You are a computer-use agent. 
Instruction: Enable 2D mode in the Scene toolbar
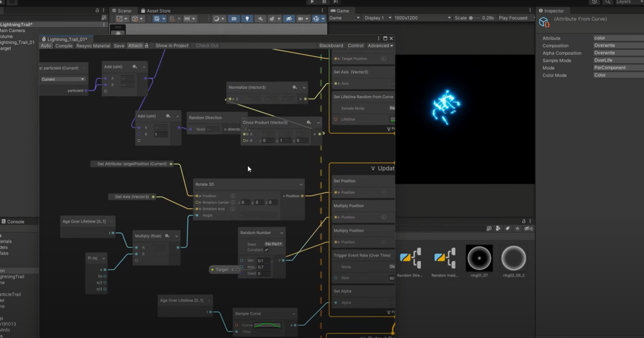point(234,18)
